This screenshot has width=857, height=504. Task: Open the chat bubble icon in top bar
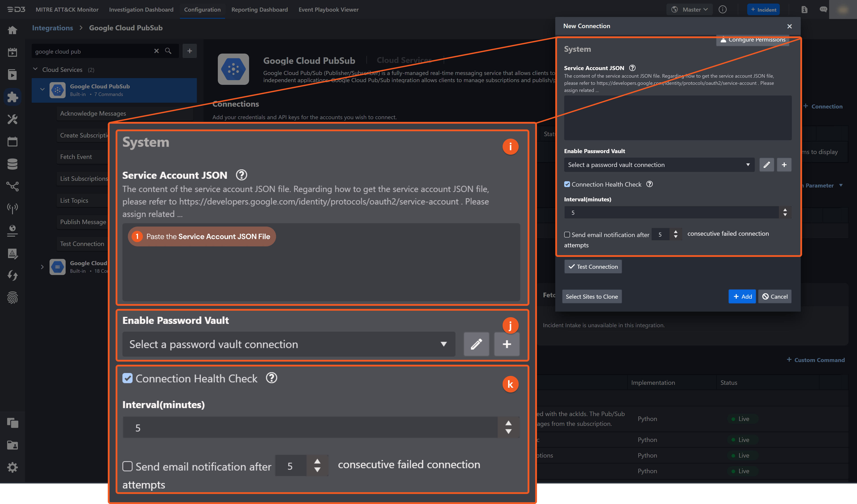click(x=823, y=9)
